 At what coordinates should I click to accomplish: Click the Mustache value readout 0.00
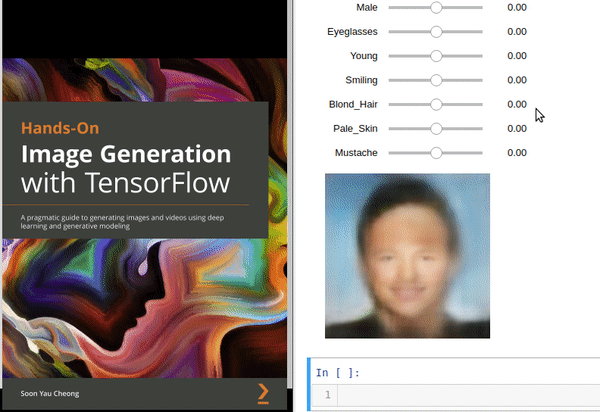[517, 153]
